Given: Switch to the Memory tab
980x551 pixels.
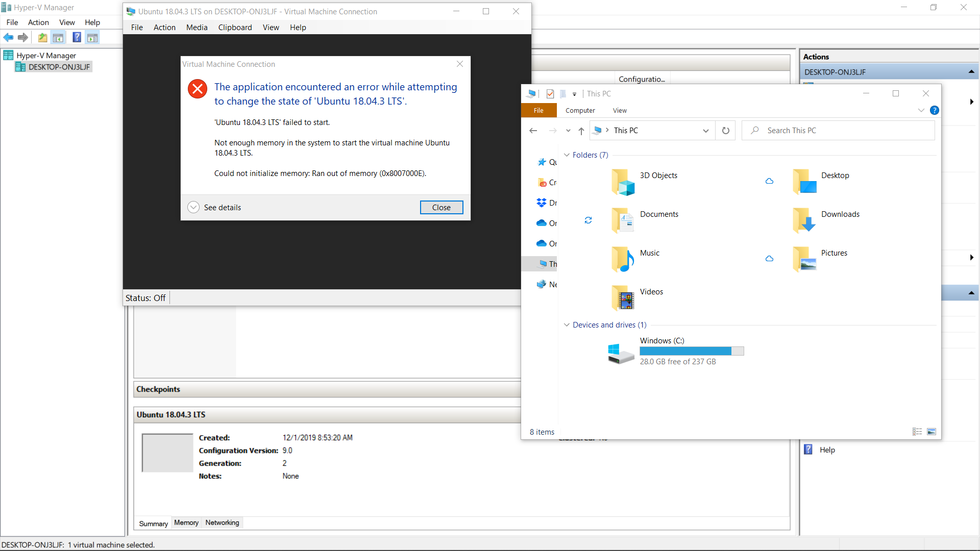Looking at the screenshot, I should pyautogui.click(x=186, y=522).
